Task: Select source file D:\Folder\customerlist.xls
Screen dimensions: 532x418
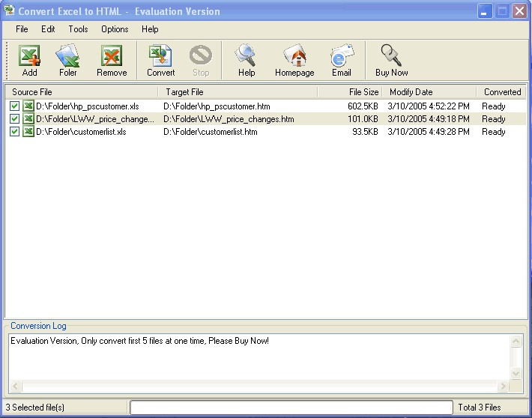Action: click(x=81, y=132)
